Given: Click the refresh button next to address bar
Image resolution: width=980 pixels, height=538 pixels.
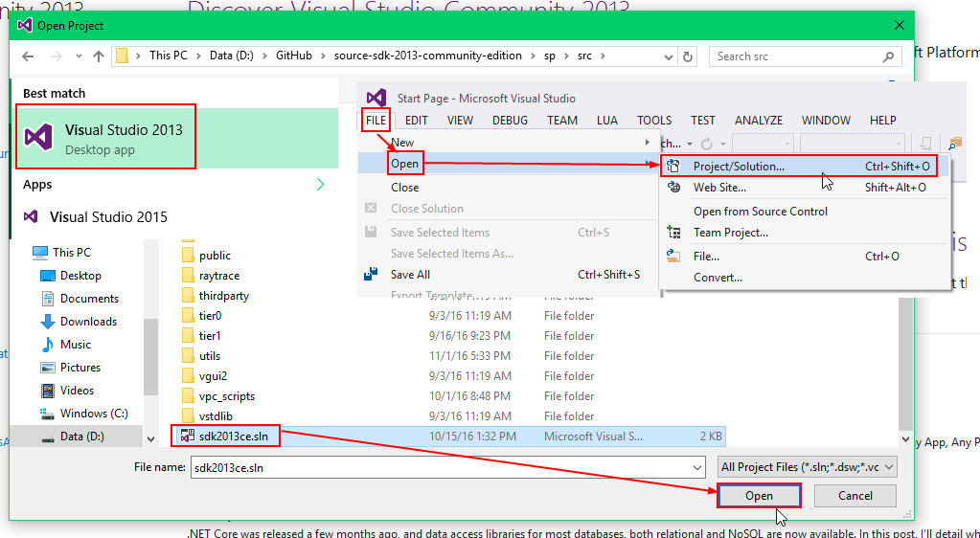Looking at the screenshot, I should coord(688,56).
